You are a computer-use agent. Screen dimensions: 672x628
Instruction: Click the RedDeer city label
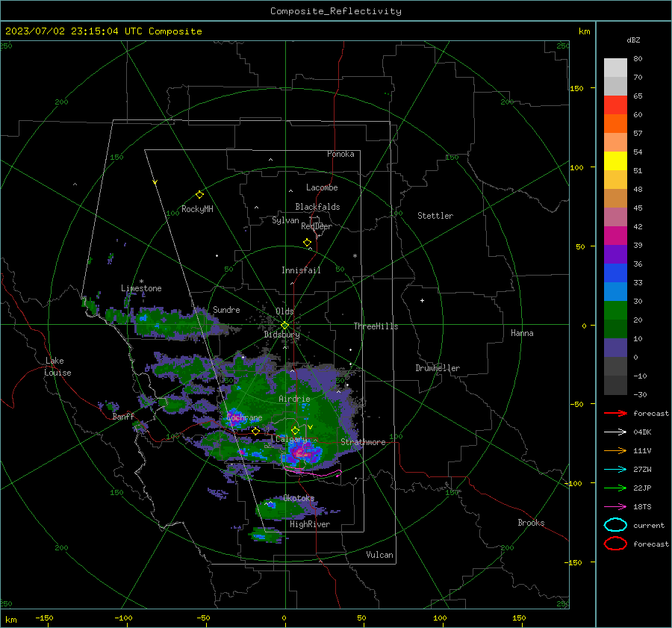tap(317, 226)
